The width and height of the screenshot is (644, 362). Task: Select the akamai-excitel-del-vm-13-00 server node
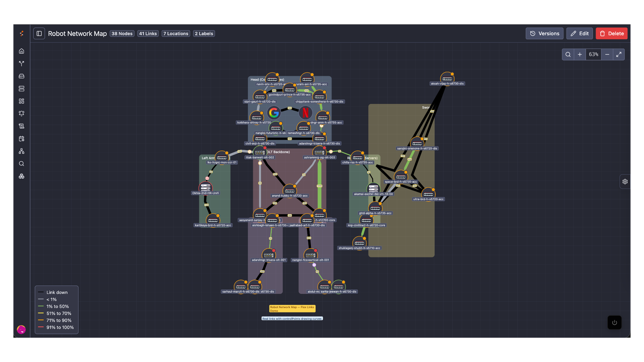point(373,188)
